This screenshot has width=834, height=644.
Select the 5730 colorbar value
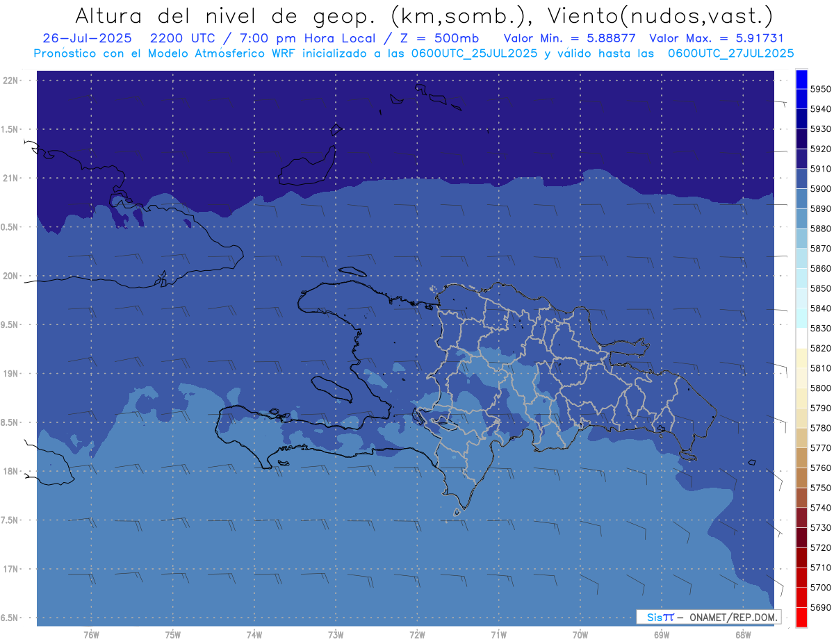(x=821, y=528)
